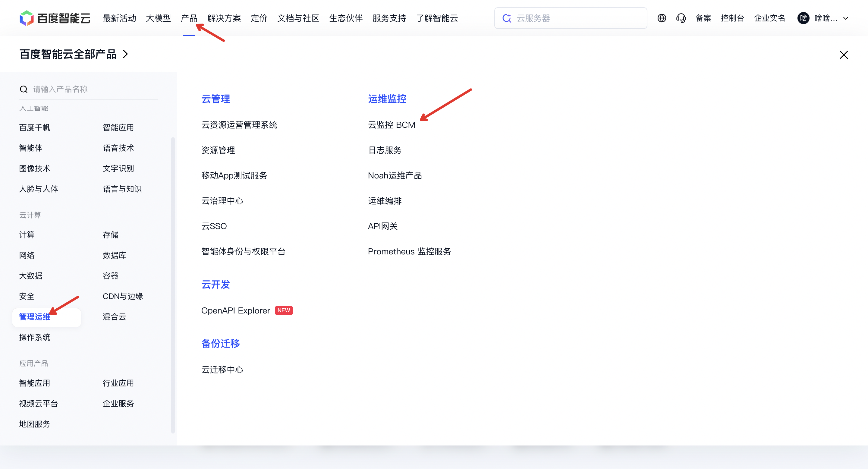Open Prometheus 监控服务 product
Image resolution: width=868 pixels, height=469 pixels.
(409, 252)
